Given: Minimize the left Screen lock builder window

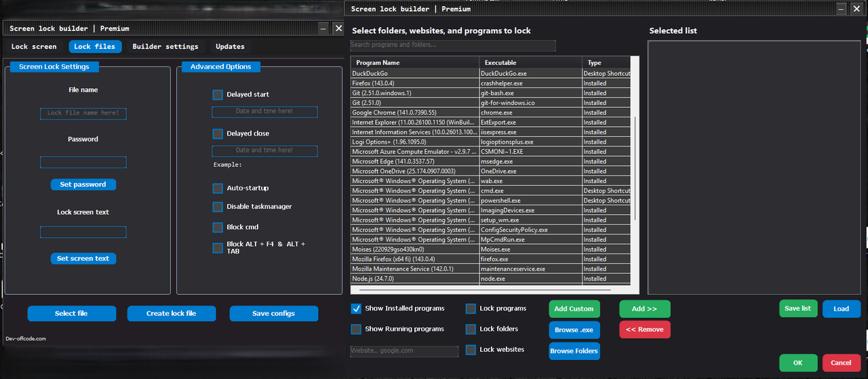Looking at the screenshot, I should 323,28.
